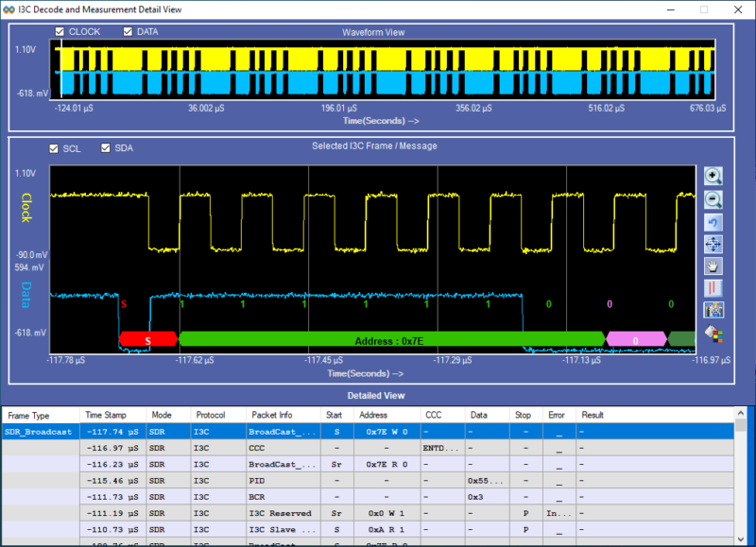Click the red S start marker
This screenshot has width=756, height=547.
tap(146, 337)
